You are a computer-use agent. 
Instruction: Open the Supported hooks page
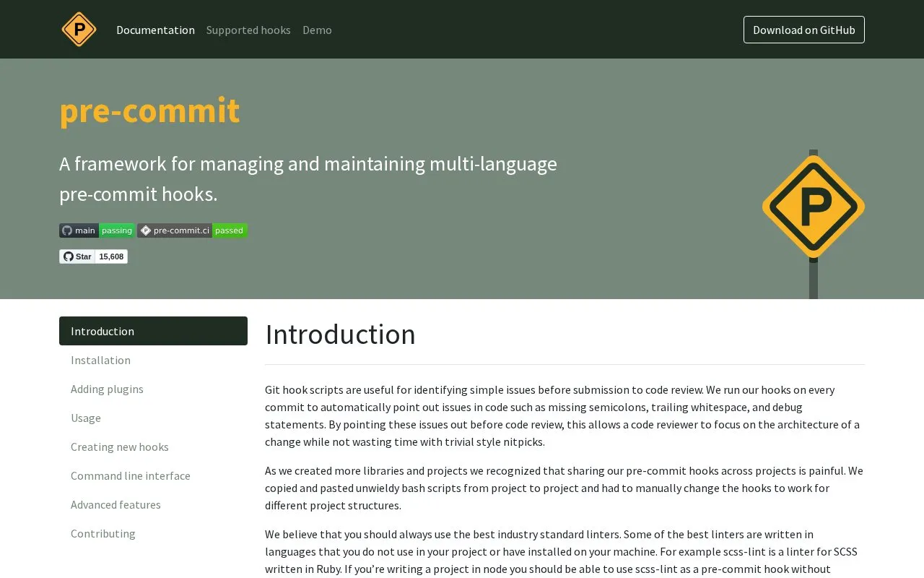click(248, 30)
